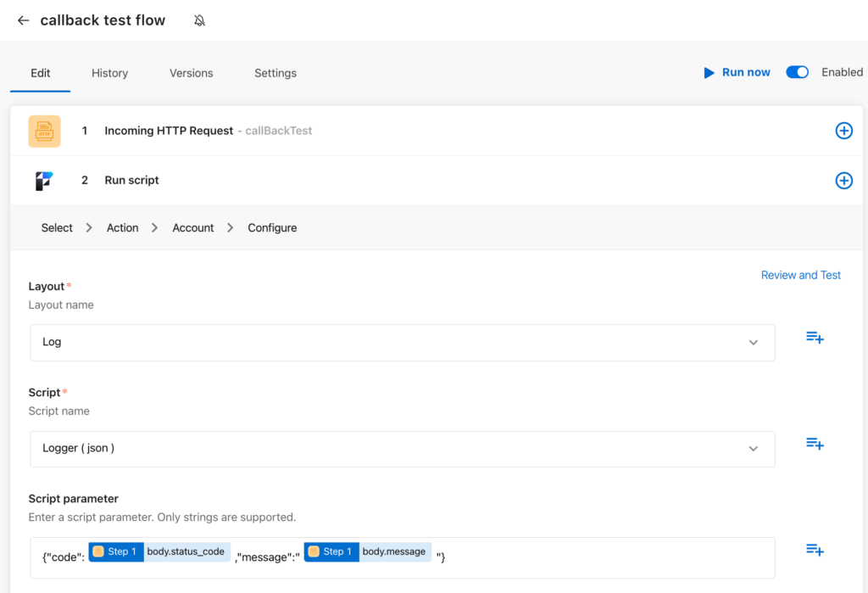
Task: Click the Run script step app icon
Action: (44, 180)
